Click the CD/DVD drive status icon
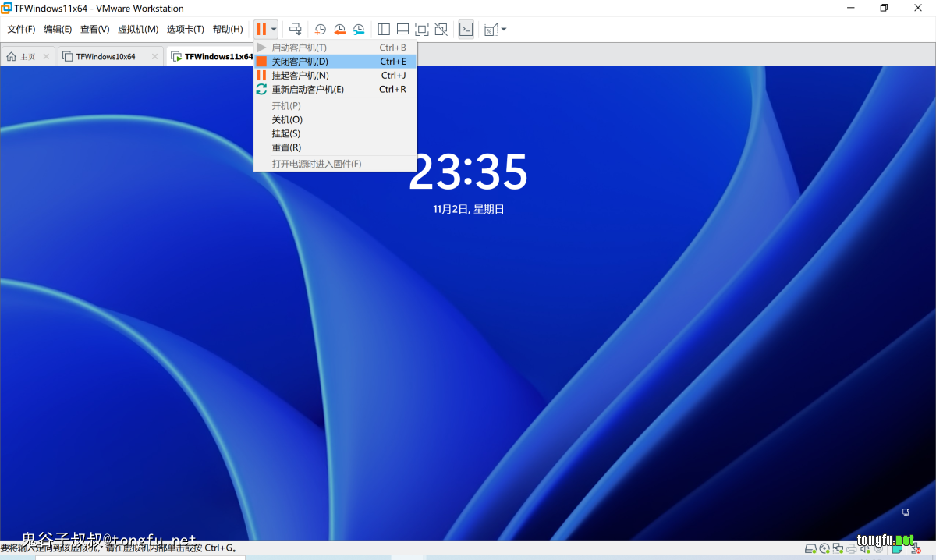The height and width of the screenshot is (560, 936). click(824, 550)
